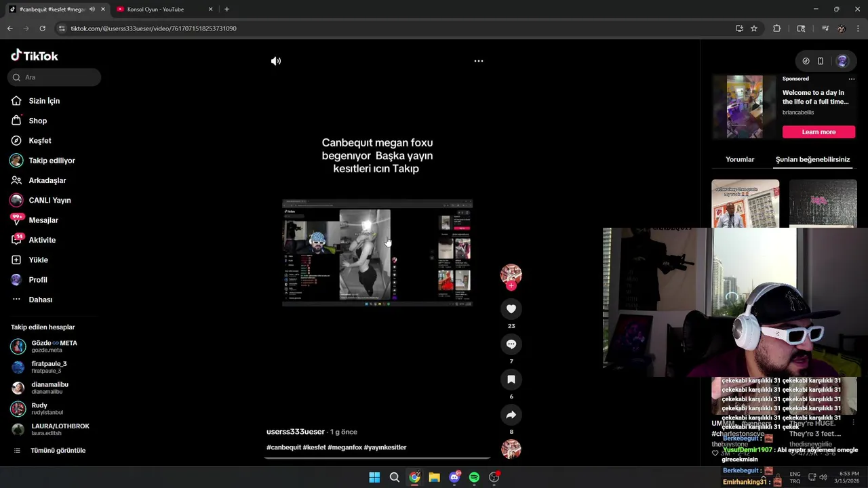
Task: Open Takip ediliyor feed
Action: pyautogui.click(x=52, y=161)
